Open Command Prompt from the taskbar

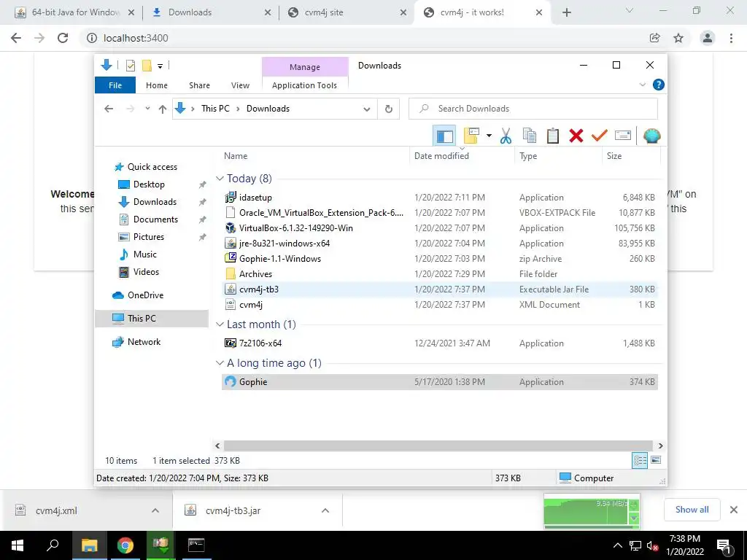[196, 545]
